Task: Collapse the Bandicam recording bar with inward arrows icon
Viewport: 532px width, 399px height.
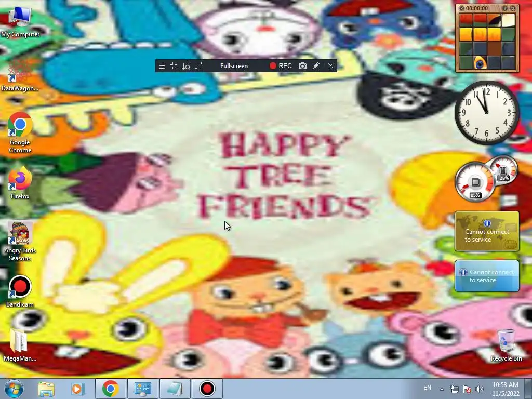Action: click(174, 66)
